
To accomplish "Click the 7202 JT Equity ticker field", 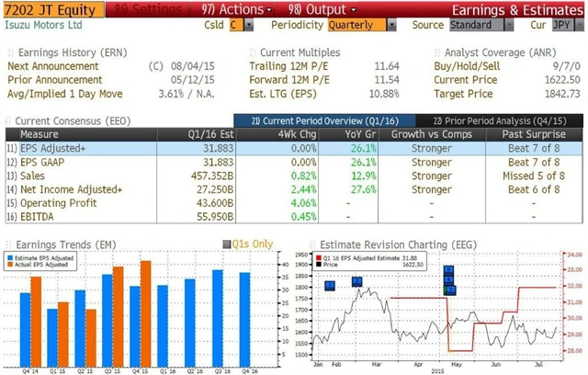I will (x=53, y=10).
